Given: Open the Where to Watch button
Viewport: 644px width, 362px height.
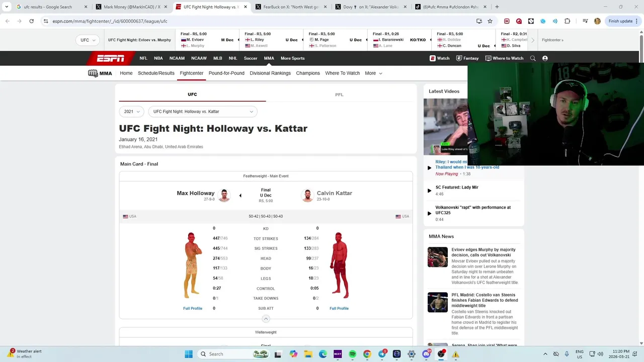Looking at the screenshot, I should coord(504,58).
